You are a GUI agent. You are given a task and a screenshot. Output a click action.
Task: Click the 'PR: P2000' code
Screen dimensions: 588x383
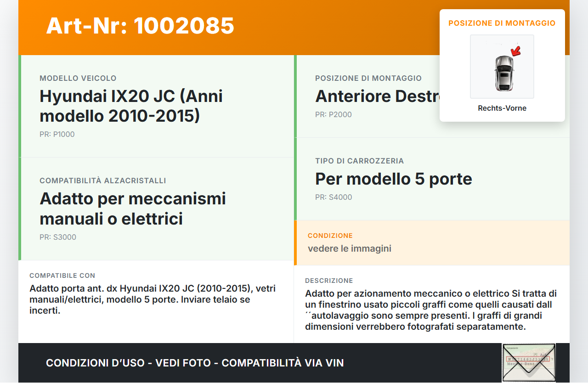tap(334, 115)
